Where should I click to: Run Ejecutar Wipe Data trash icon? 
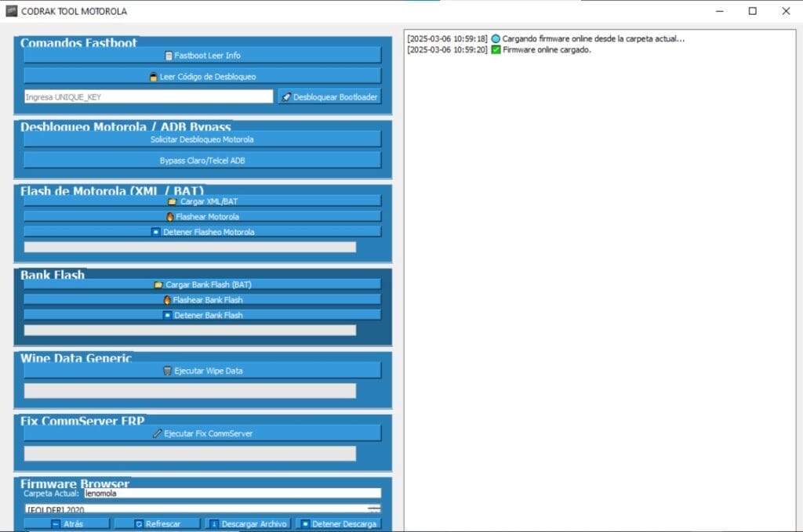(167, 371)
